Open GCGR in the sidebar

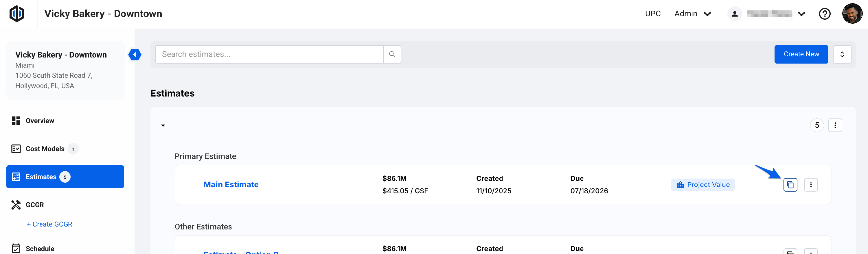click(35, 205)
